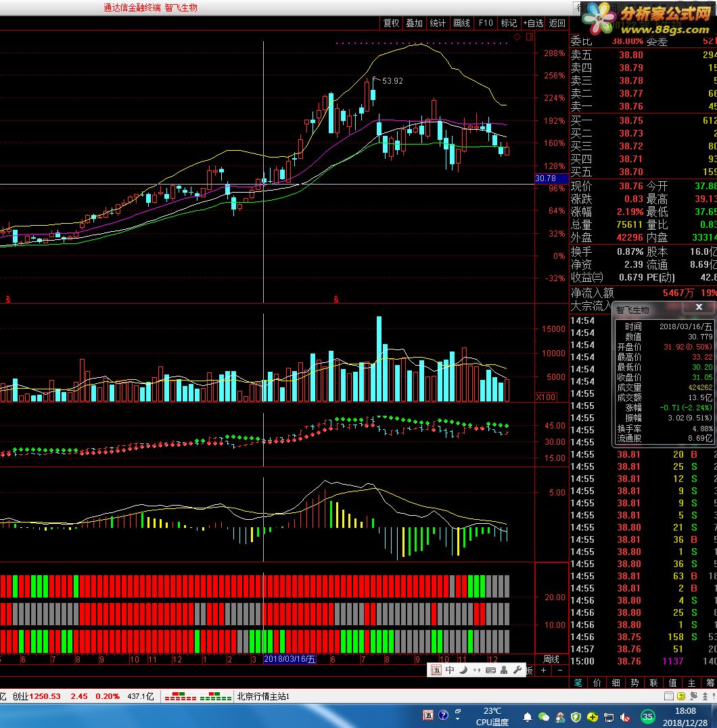Click the 净流入额 value 5467万
The image size is (717, 728).
pyautogui.click(x=678, y=293)
